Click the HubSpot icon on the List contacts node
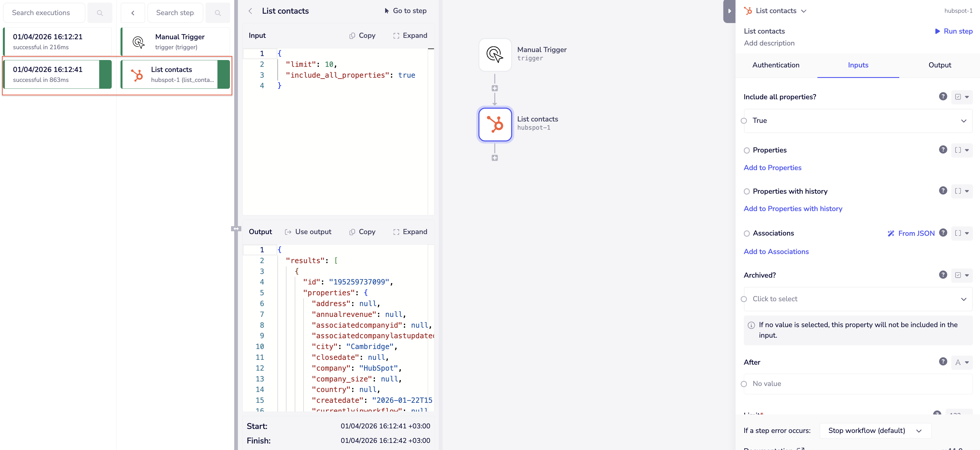Image resolution: width=980 pixels, height=450 pixels. [495, 124]
